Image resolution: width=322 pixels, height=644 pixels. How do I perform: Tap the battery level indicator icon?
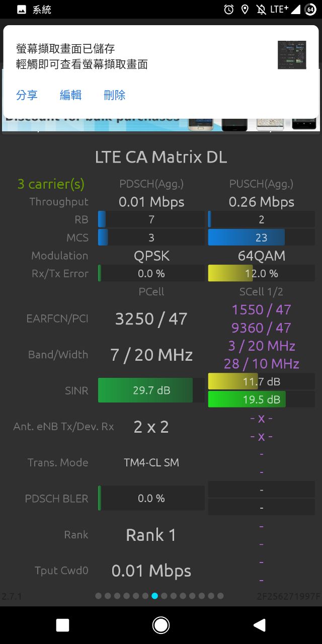click(x=310, y=10)
